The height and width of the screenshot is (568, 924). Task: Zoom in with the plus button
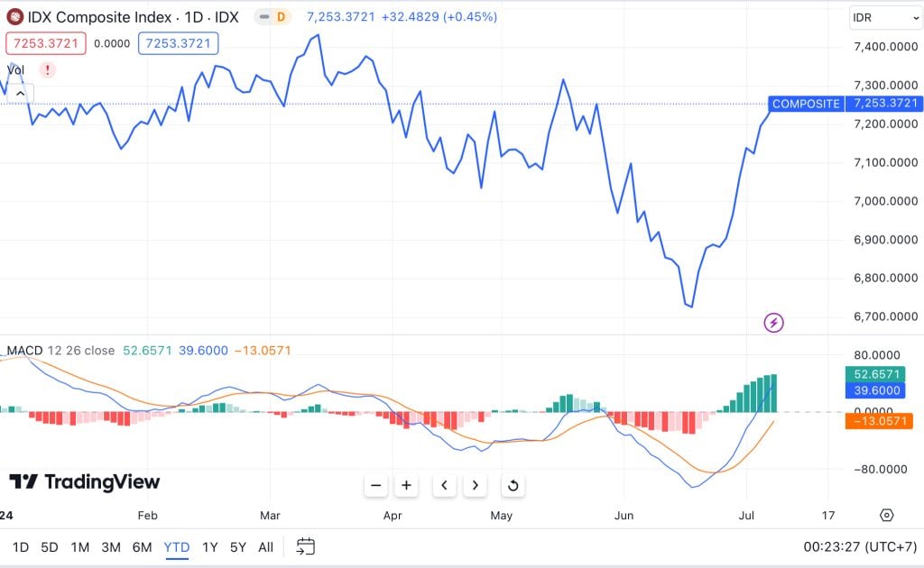pos(407,485)
